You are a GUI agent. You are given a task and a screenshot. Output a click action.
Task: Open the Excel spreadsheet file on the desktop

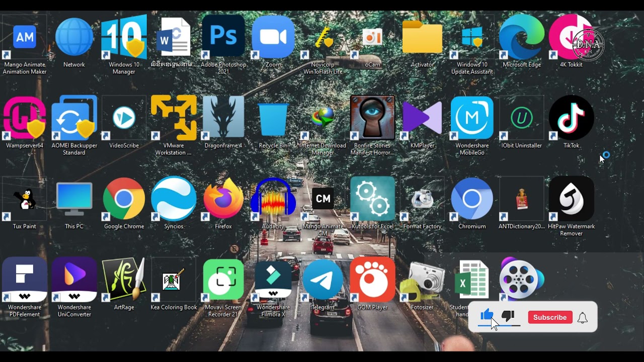click(x=472, y=281)
